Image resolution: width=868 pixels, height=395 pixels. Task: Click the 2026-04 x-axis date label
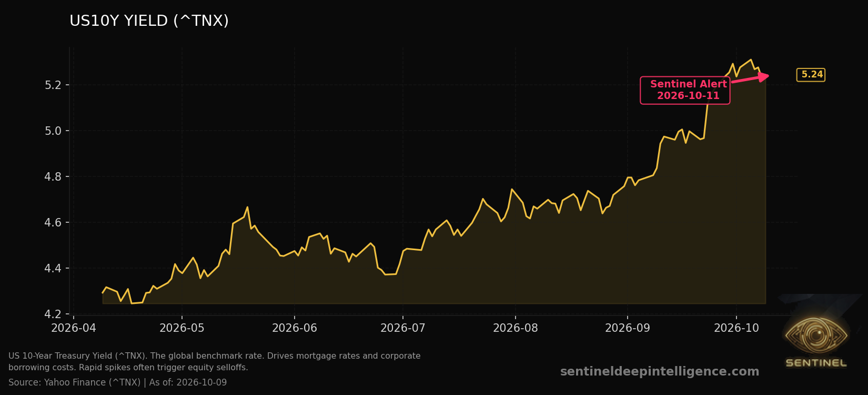point(74,328)
